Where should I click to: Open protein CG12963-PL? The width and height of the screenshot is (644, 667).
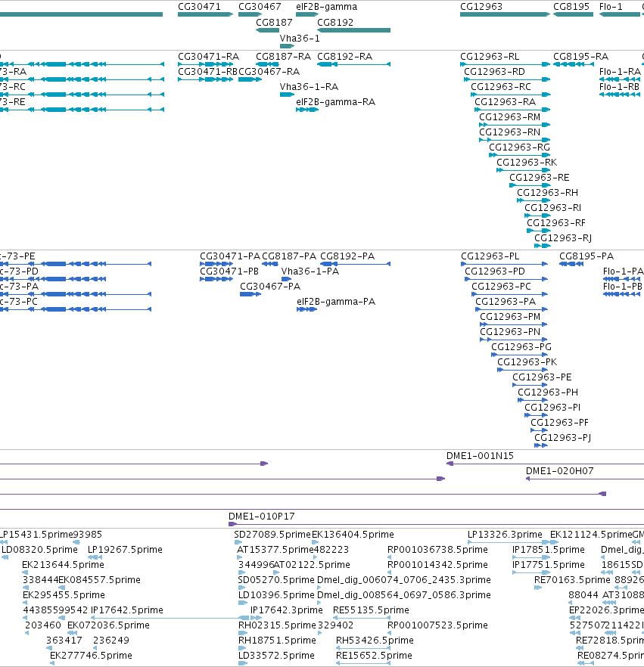pyautogui.click(x=490, y=256)
